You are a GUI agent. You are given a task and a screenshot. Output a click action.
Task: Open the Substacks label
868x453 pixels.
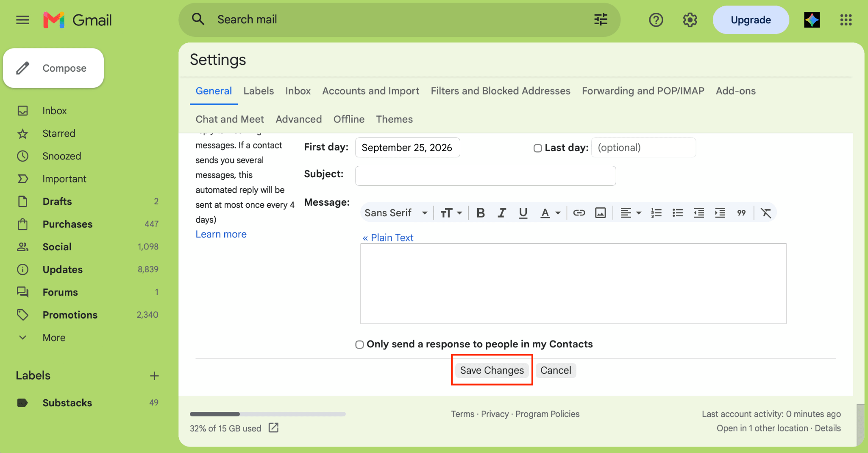67,403
